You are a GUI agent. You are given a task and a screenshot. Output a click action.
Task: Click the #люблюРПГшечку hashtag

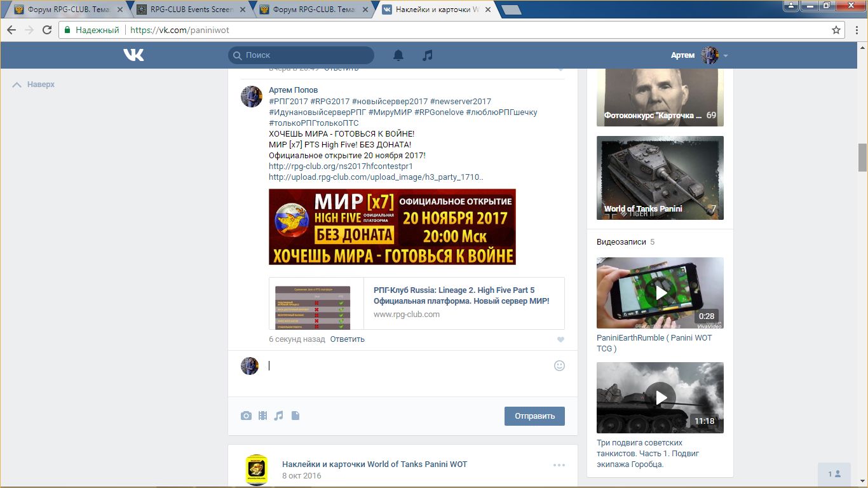point(501,112)
